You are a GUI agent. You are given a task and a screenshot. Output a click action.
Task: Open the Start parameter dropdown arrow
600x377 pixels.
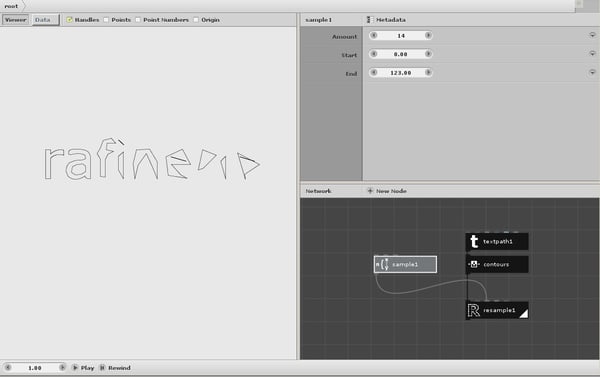pos(592,53)
